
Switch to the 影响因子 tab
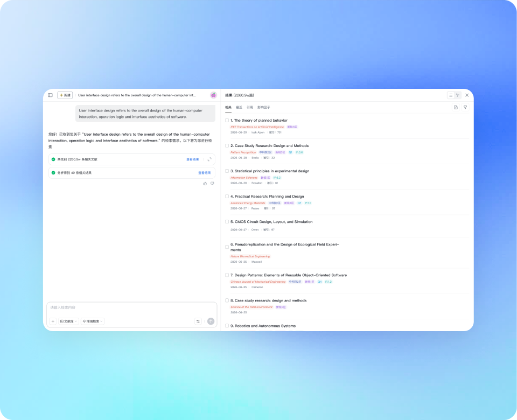(x=264, y=108)
